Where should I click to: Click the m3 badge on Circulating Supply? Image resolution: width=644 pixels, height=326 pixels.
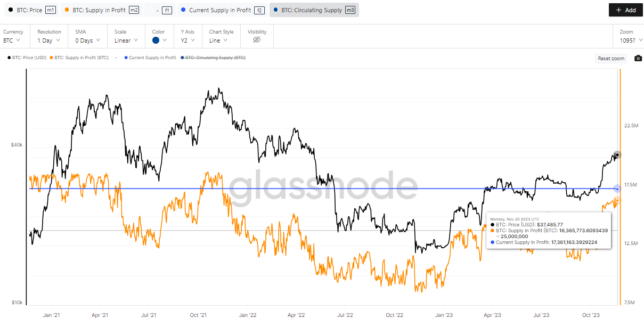350,10
